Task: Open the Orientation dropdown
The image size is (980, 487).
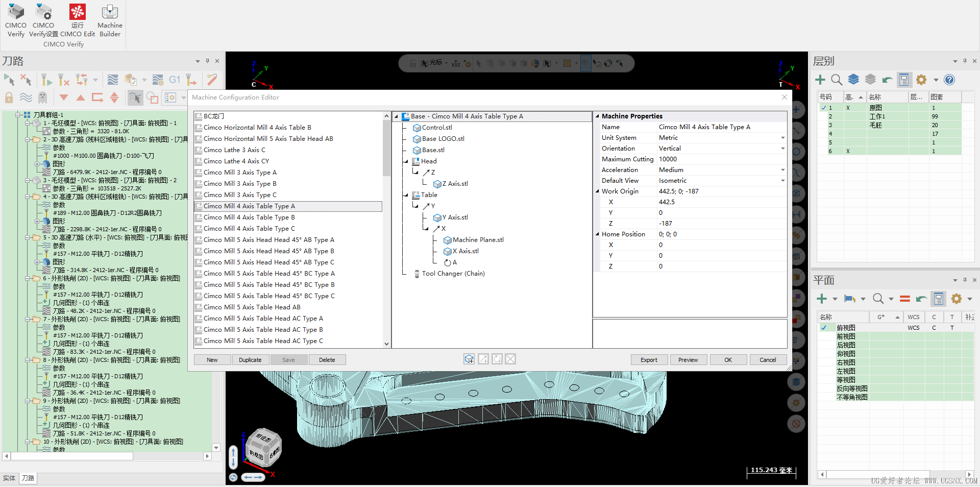Action: pos(782,149)
